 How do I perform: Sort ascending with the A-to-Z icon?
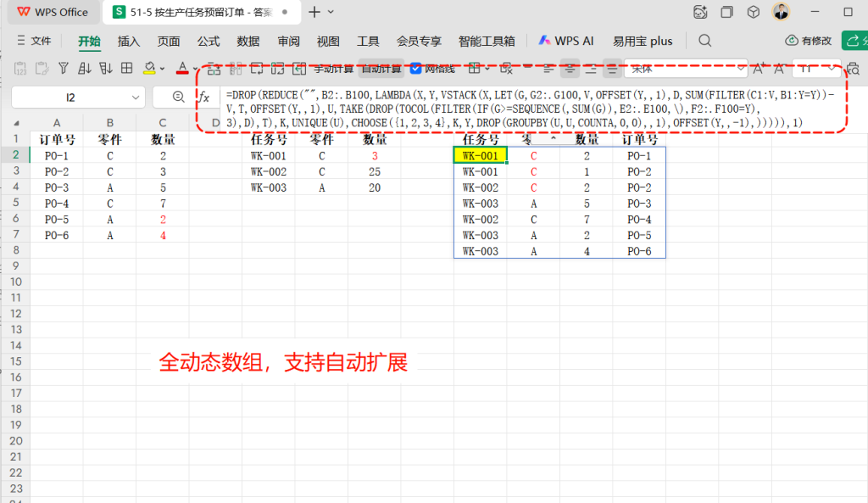84,68
